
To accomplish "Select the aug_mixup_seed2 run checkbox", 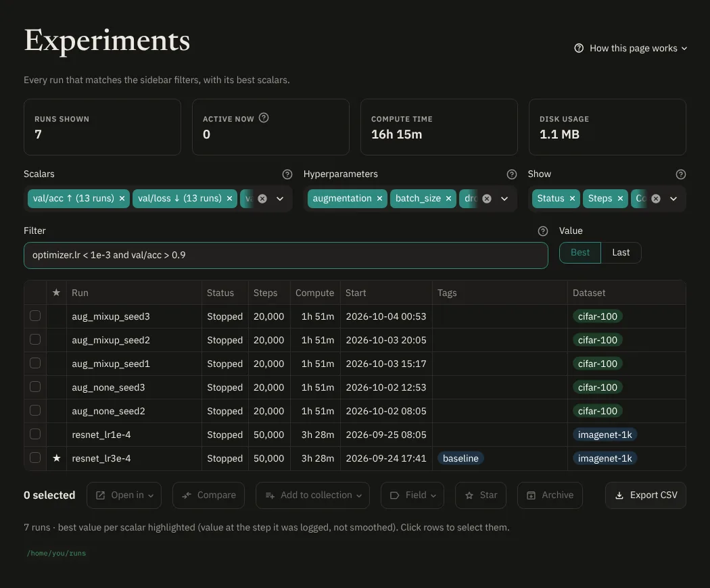I will click(x=35, y=339).
